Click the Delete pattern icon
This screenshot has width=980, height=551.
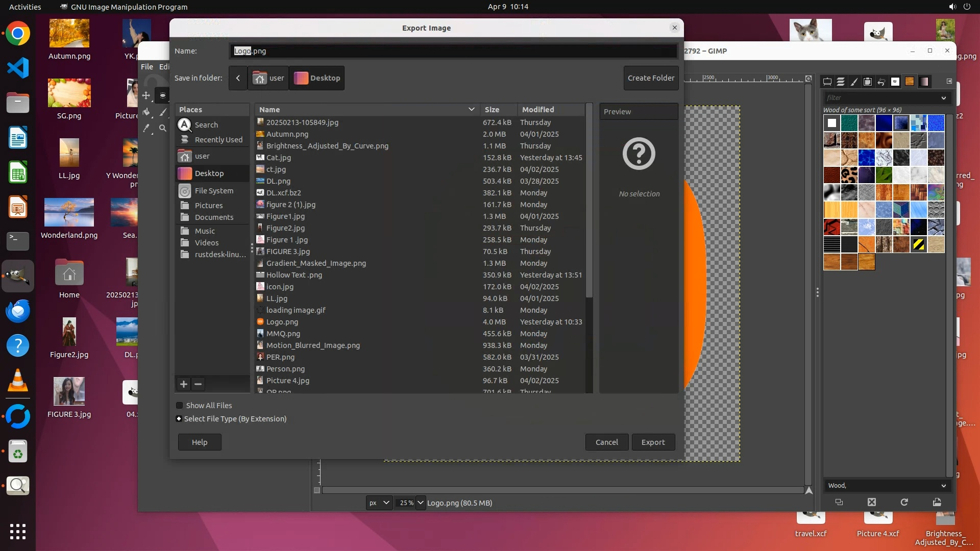[x=871, y=502]
